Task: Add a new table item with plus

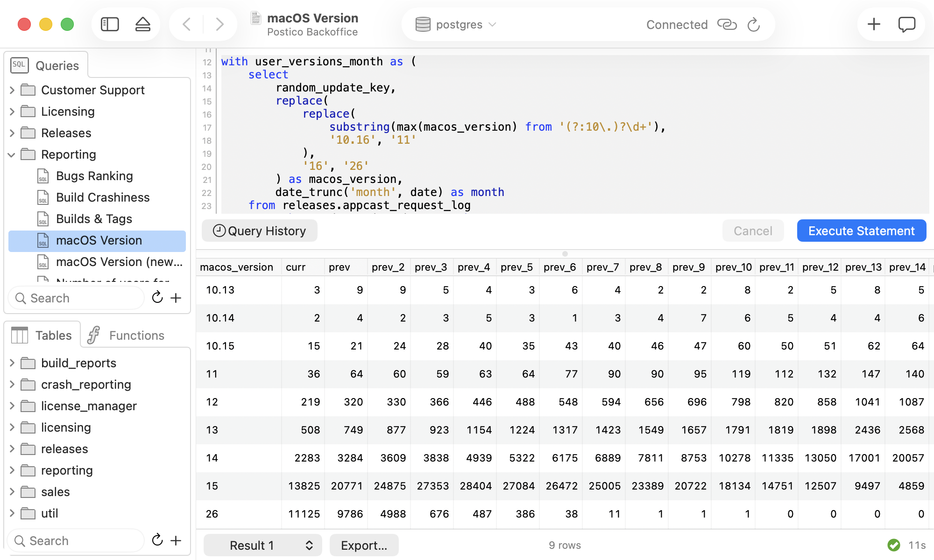Action: point(176,540)
